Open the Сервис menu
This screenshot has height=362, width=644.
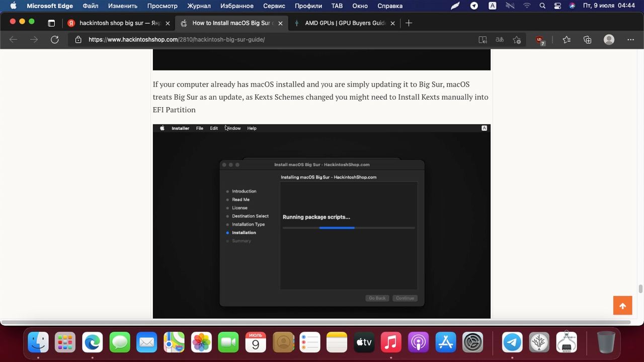274,6
